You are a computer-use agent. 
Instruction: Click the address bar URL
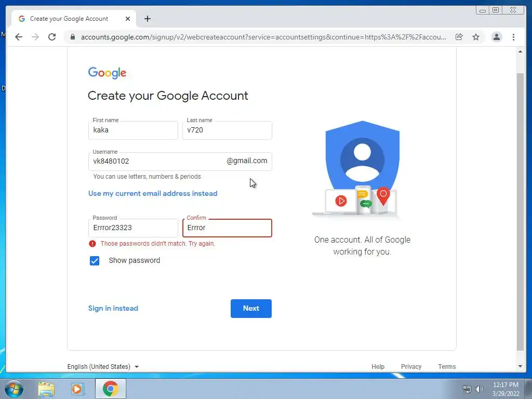coord(263,37)
